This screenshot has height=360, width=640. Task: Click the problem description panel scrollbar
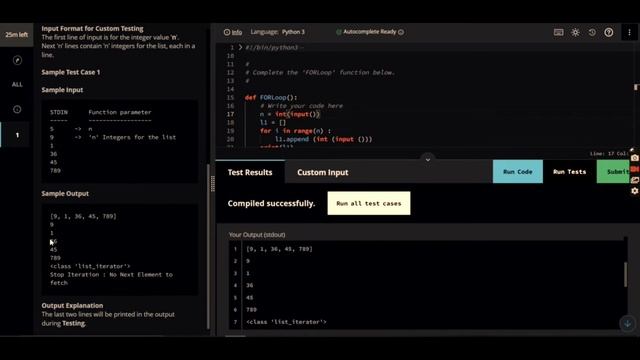point(208,246)
